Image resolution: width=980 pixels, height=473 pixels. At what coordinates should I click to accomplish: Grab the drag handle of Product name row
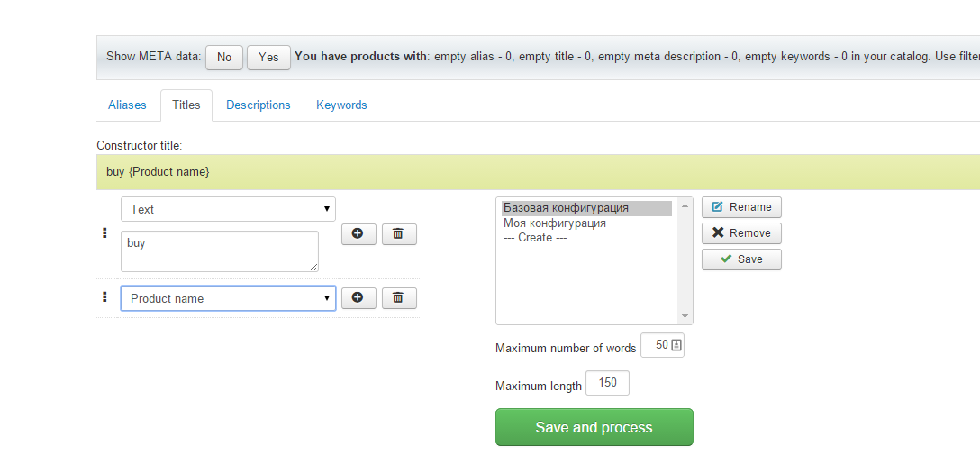click(x=105, y=297)
